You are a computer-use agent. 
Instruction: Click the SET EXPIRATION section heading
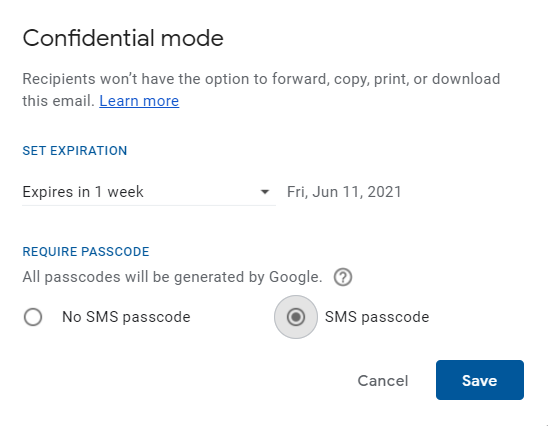click(x=75, y=151)
